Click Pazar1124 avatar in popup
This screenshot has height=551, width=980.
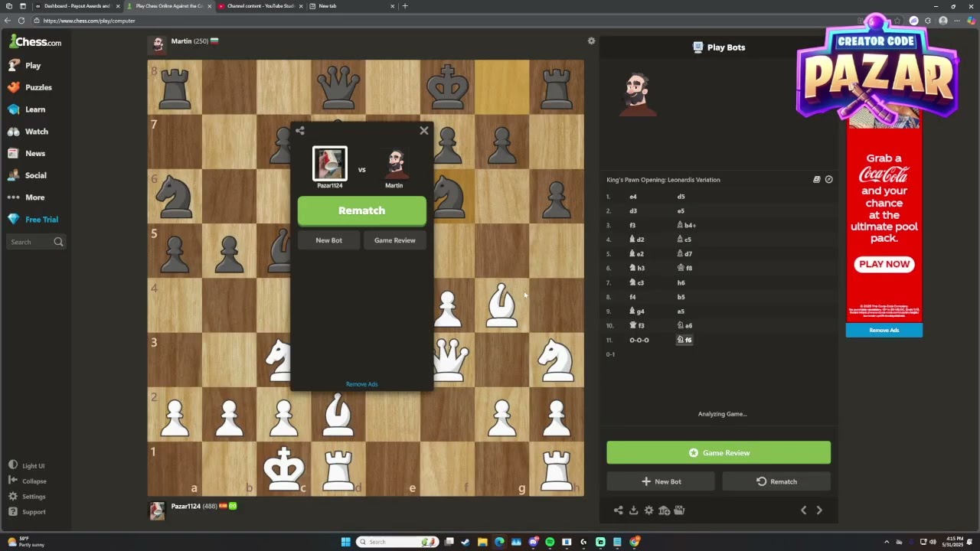pos(330,163)
